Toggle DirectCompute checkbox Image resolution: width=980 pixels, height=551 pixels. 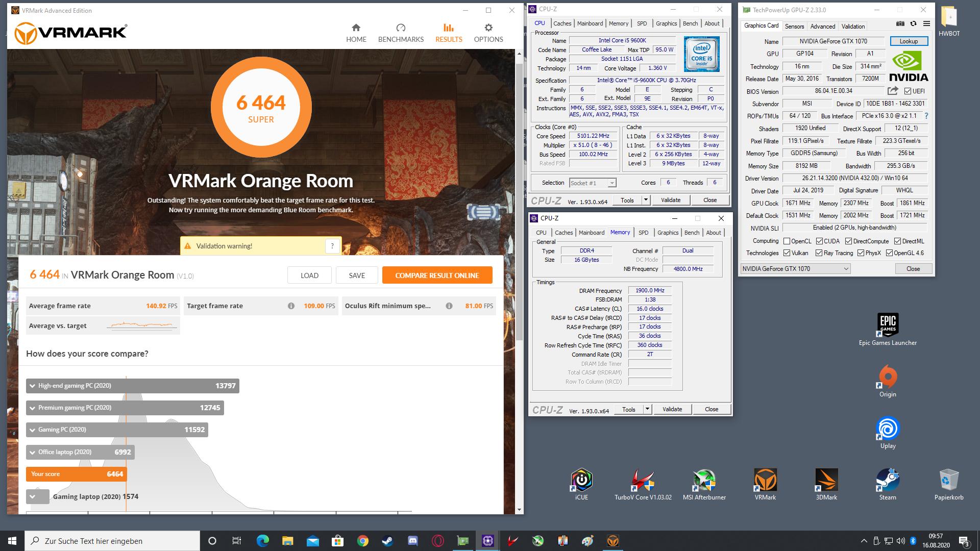[848, 241]
